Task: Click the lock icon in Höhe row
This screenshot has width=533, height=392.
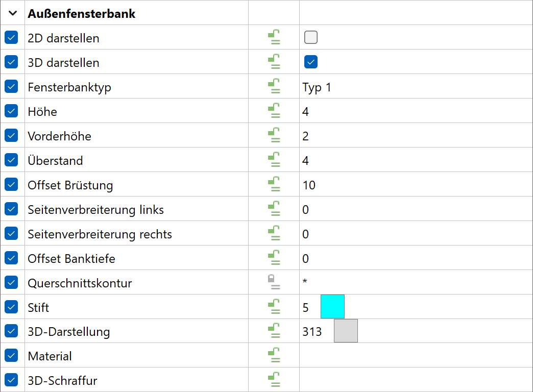Action: [x=274, y=110]
